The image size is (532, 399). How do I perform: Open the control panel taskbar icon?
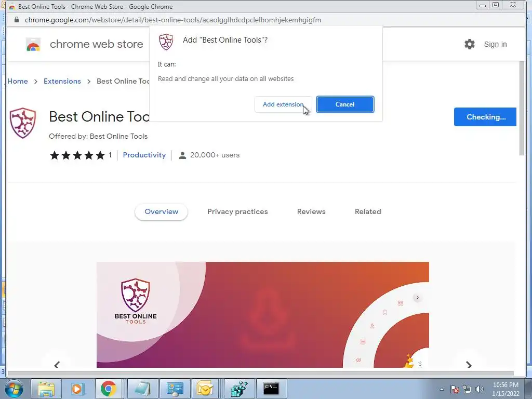pos(175,389)
